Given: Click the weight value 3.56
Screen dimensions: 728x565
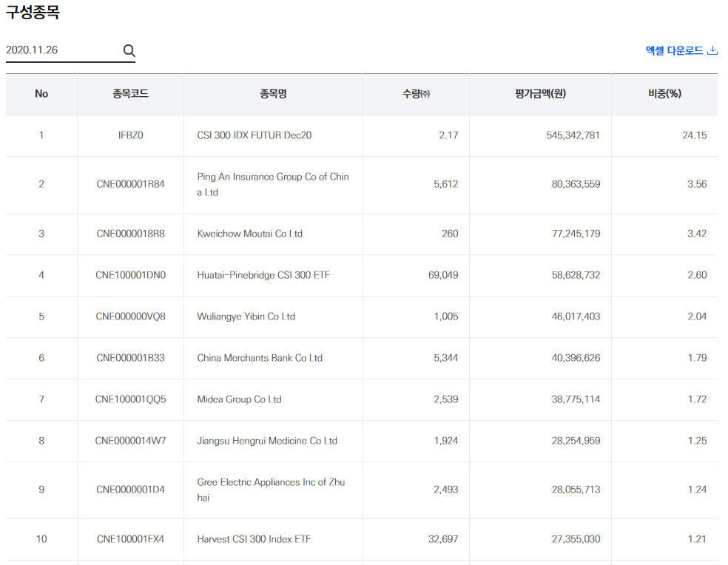Looking at the screenshot, I should 697,184.
